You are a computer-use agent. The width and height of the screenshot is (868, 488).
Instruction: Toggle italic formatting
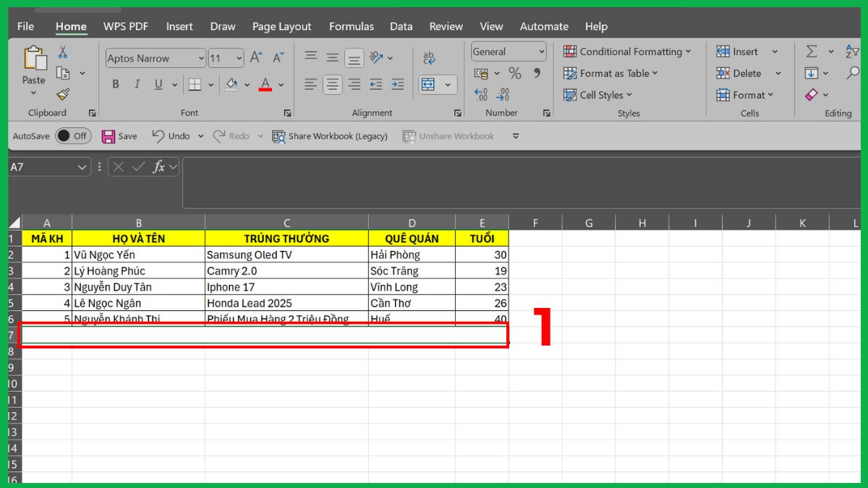click(137, 84)
